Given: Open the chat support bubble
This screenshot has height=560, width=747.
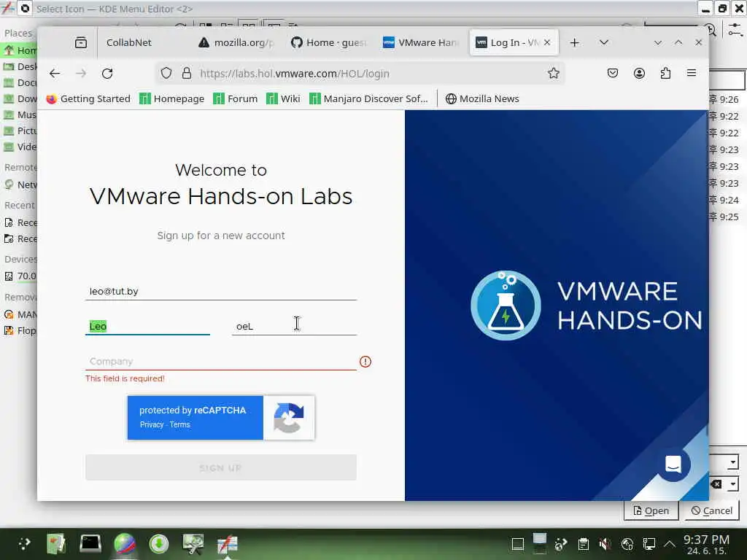Looking at the screenshot, I should point(673,464).
